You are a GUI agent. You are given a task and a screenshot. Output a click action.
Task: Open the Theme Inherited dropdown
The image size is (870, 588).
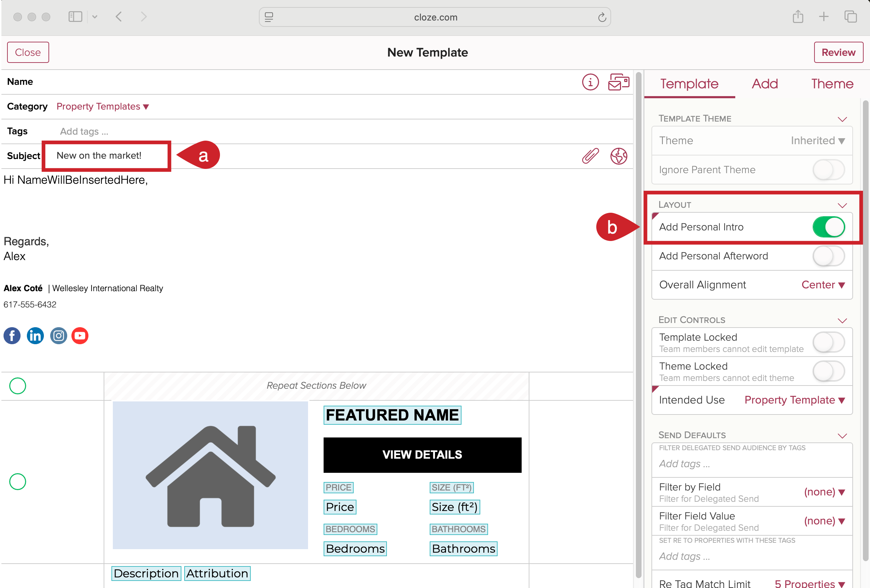pyautogui.click(x=818, y=141)
